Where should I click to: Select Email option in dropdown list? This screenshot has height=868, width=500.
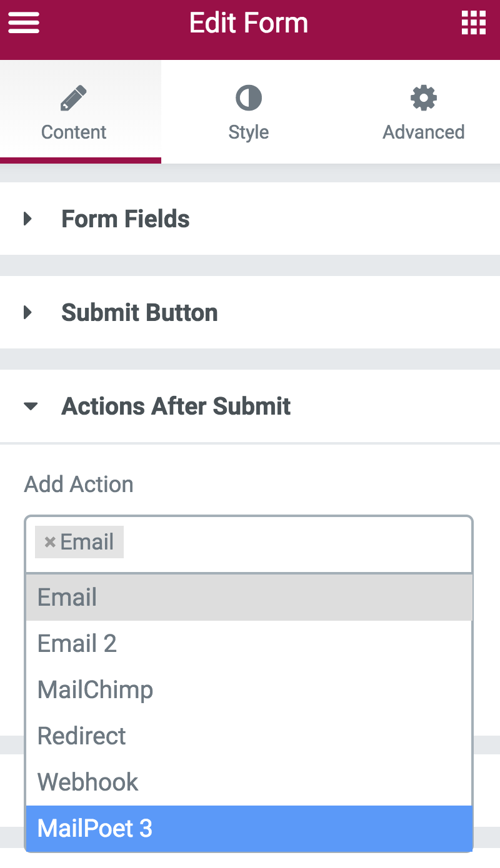tap(67, 598)
